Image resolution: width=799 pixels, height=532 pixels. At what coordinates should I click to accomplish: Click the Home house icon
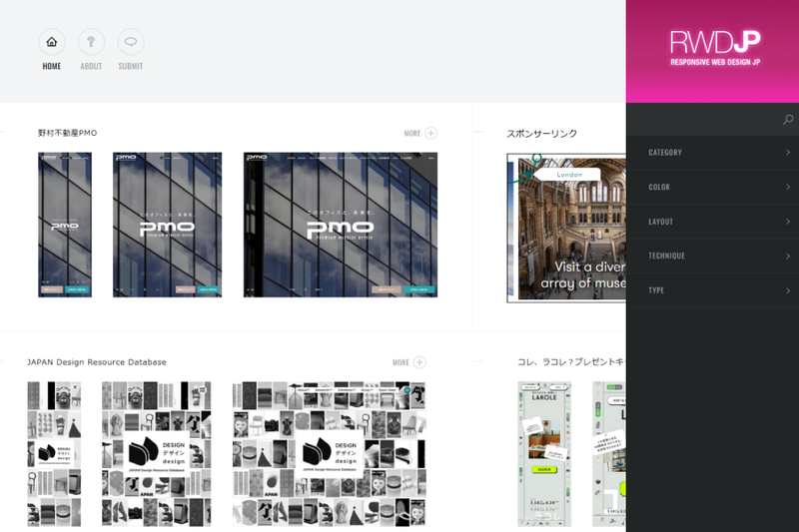tap(52, 42)
